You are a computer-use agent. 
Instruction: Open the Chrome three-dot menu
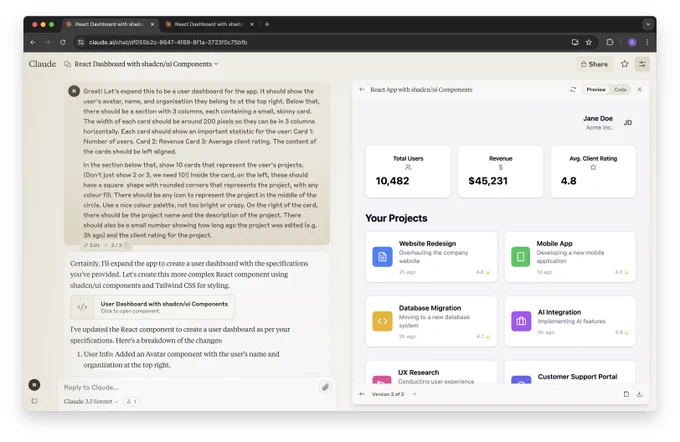pyautogui.click(x=647, y=42)
